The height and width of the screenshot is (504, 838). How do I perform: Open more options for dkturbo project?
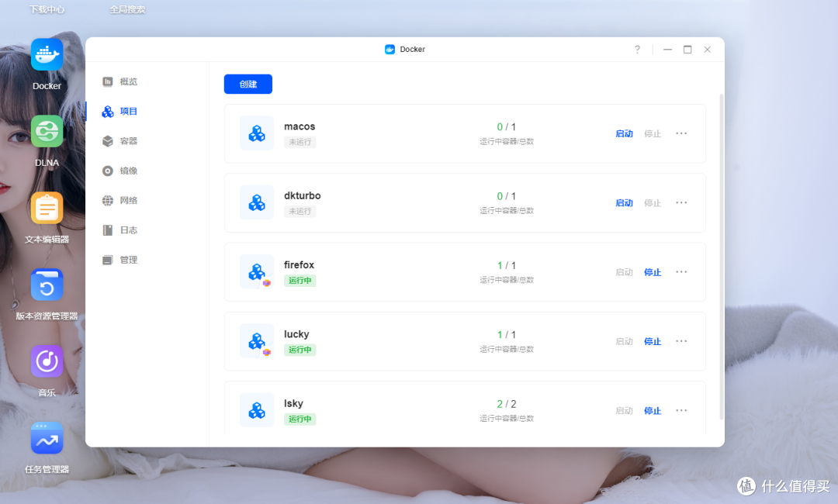tap(681, 203)
